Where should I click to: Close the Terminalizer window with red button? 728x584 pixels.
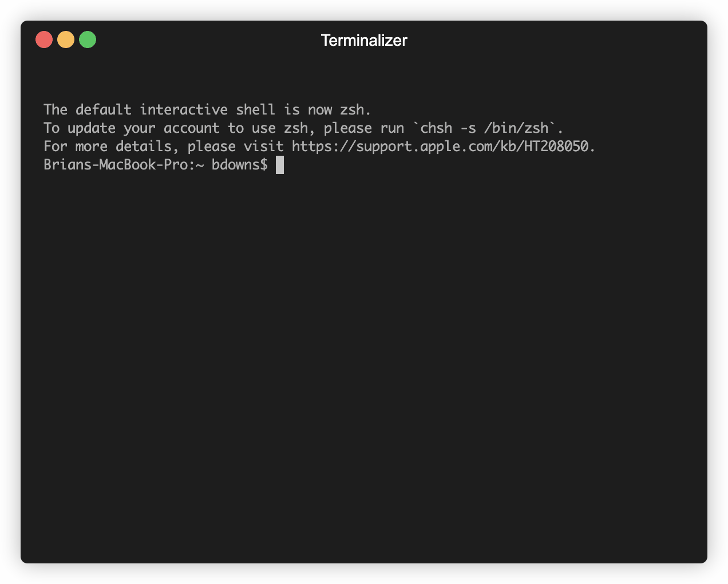(44, 40)
